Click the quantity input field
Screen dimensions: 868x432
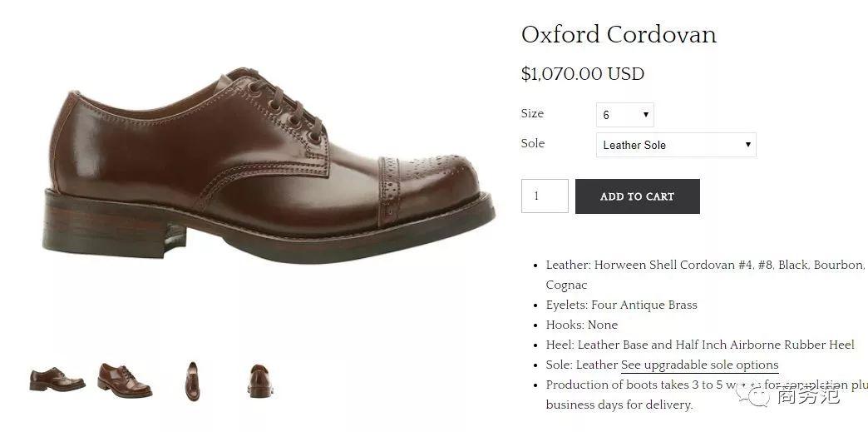545,196
